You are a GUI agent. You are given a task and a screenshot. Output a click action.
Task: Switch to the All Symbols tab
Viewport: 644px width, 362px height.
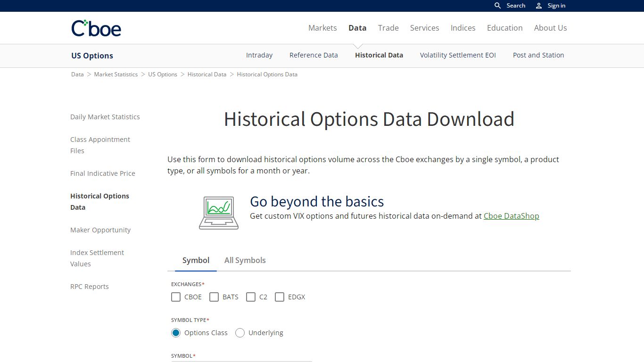[245, 260]
